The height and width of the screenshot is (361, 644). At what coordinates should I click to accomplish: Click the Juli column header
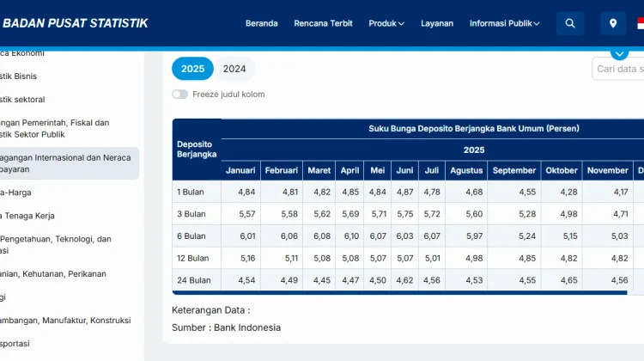pos(432,170)
